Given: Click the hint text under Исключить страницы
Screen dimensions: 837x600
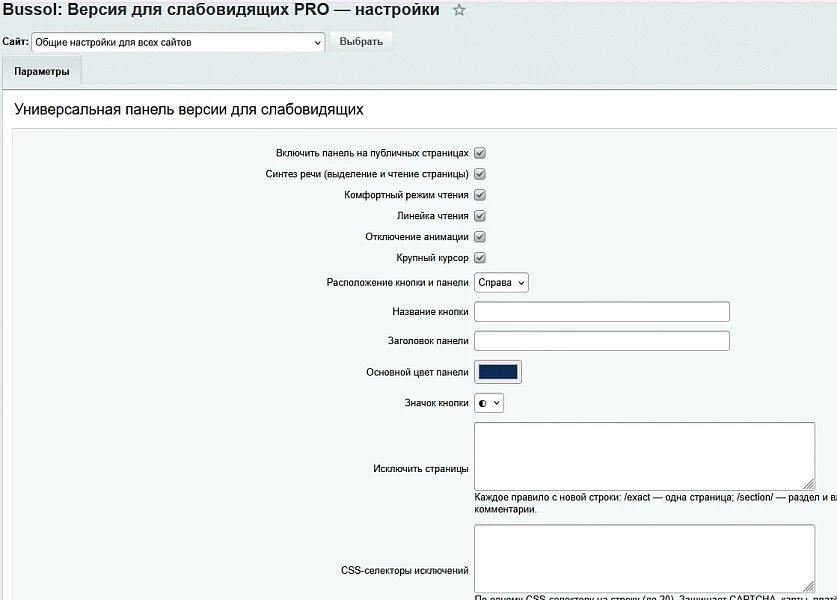Looking at the screenshot, I should pyautogui.click(x=656, y=503).
